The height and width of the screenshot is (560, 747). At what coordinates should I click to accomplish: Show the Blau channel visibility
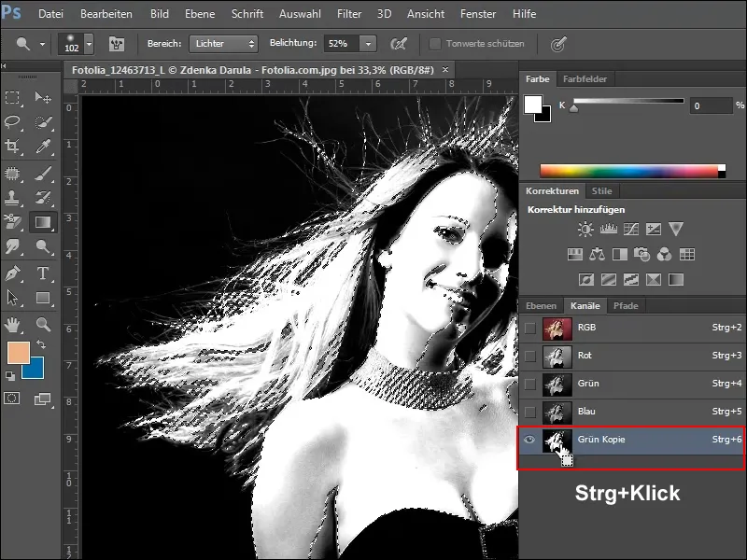click(529, 412)
